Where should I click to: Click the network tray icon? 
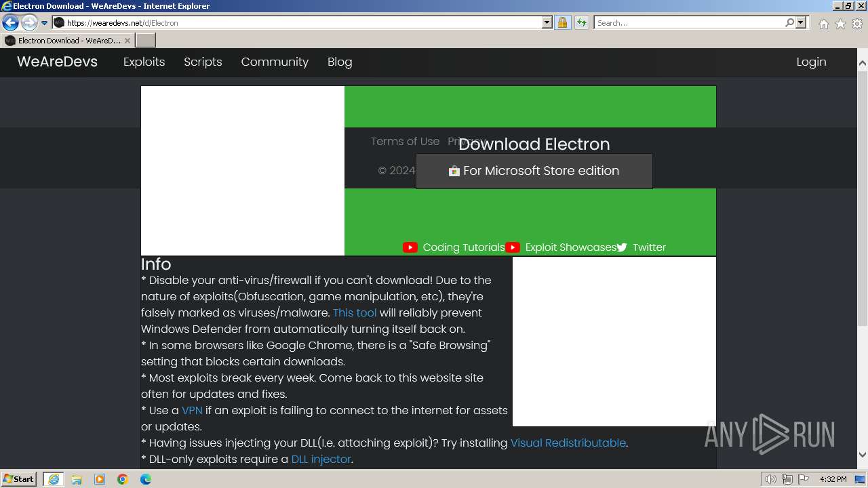(787, 479)
